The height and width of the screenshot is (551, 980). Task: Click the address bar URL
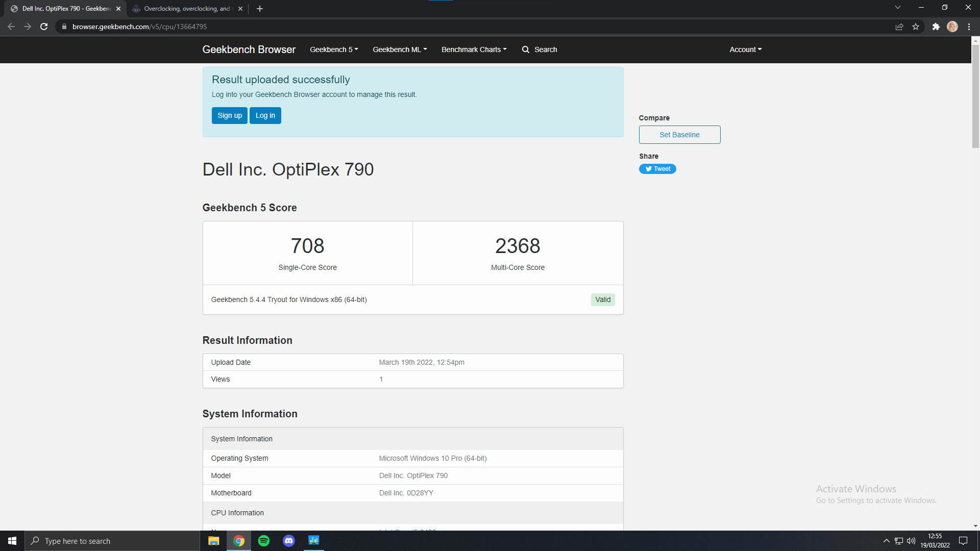point(139,27)
